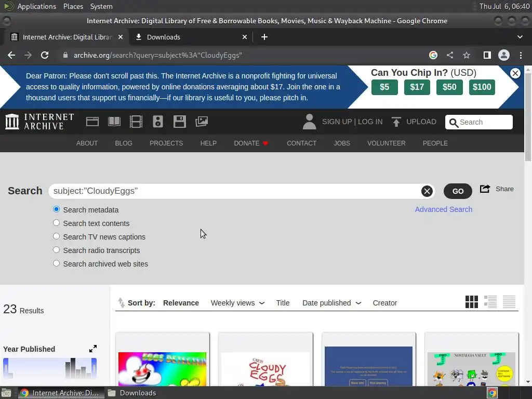This screenshot has width=532, height=399.
Task: Donate $50 button
Action: (449, 87)
